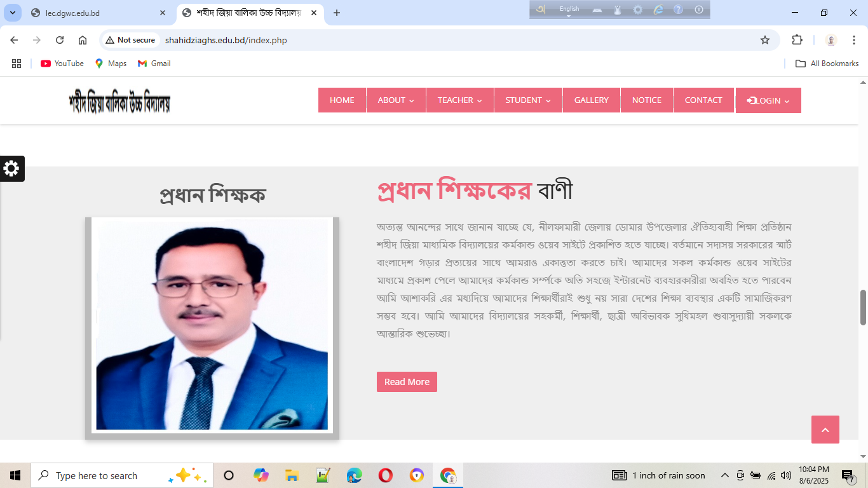The width and height of the screenshot is (868, 488).
Task: Open the LOGIN dropdown
Action: (x=768, y=100)
